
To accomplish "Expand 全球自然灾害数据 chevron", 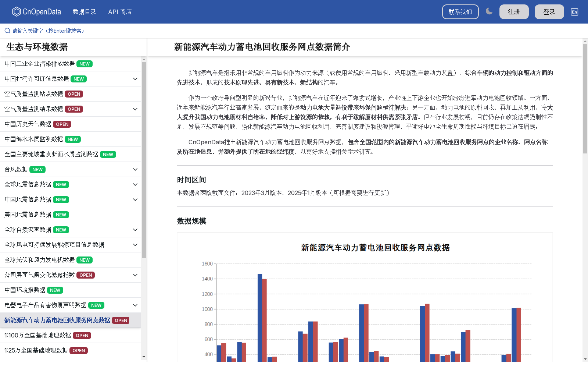I will click(135, 230).
